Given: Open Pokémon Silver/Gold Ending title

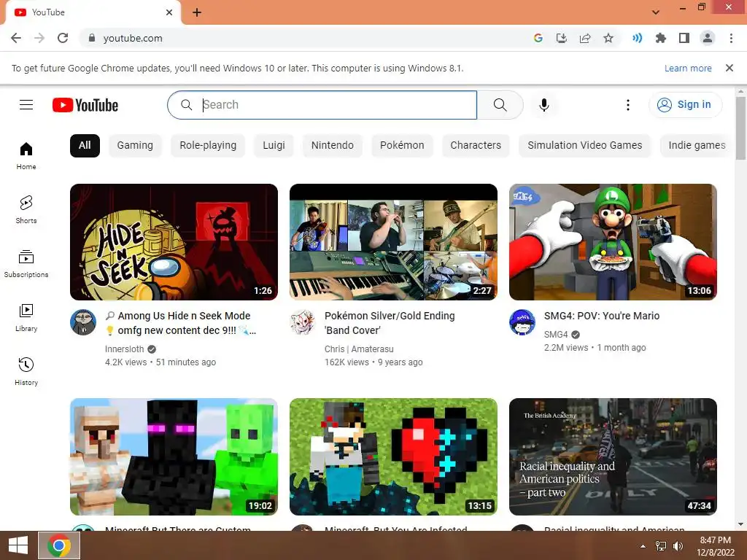Looking at the screenshot, I should point(390,323).
